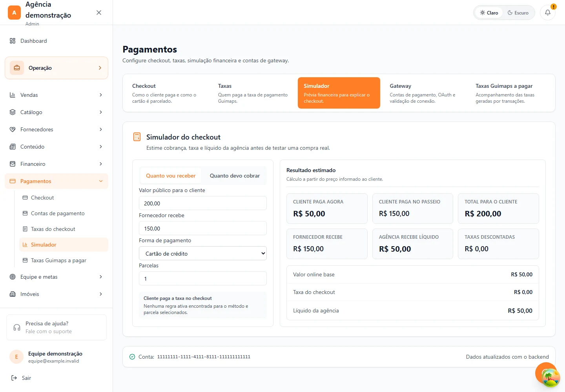Open the Forma de pagamento dropdown
The image size is (565, 392).
click(x=203, y=253)
